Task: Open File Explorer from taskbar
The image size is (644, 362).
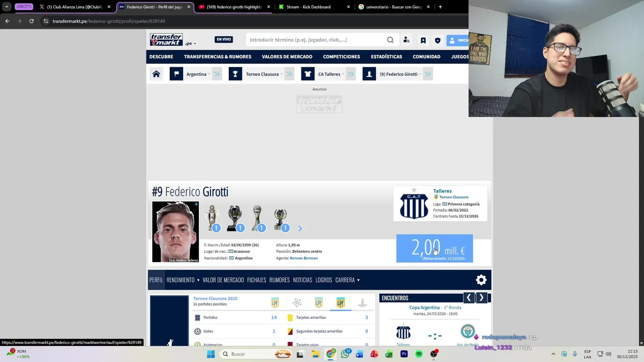Action: 315,354
